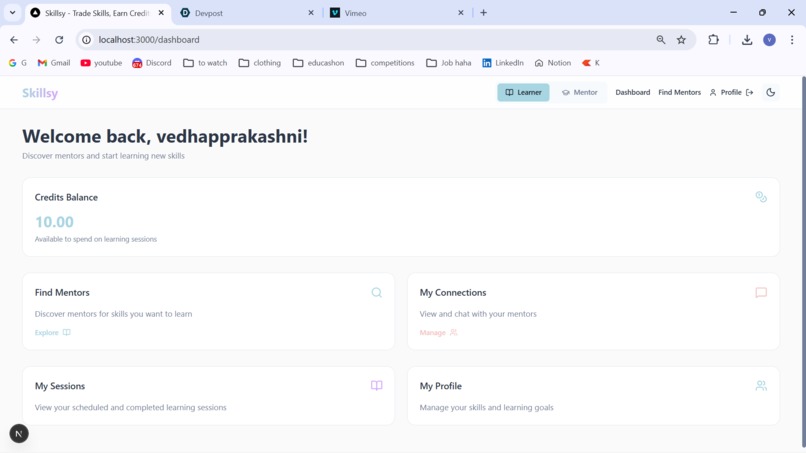Switch to Vimeo tab

[396, 13]
